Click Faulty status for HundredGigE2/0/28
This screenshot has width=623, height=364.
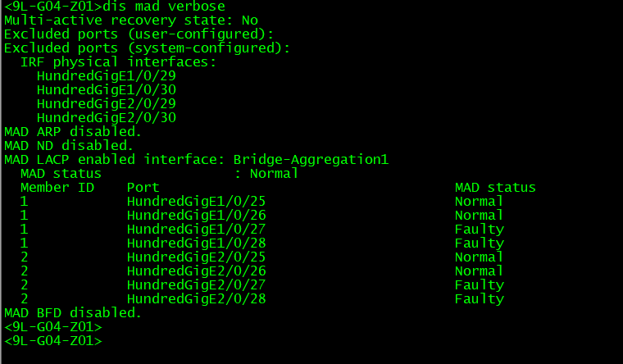(479, 298)
